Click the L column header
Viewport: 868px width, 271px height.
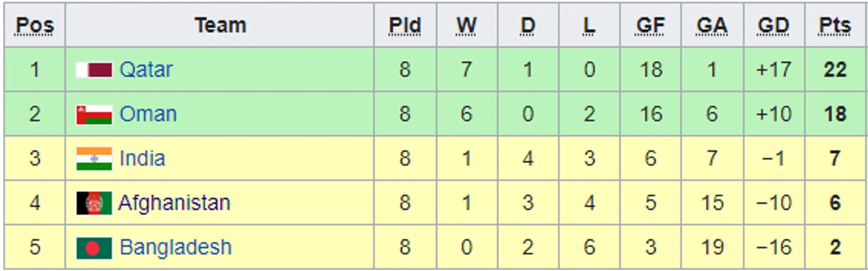point(589,26)
